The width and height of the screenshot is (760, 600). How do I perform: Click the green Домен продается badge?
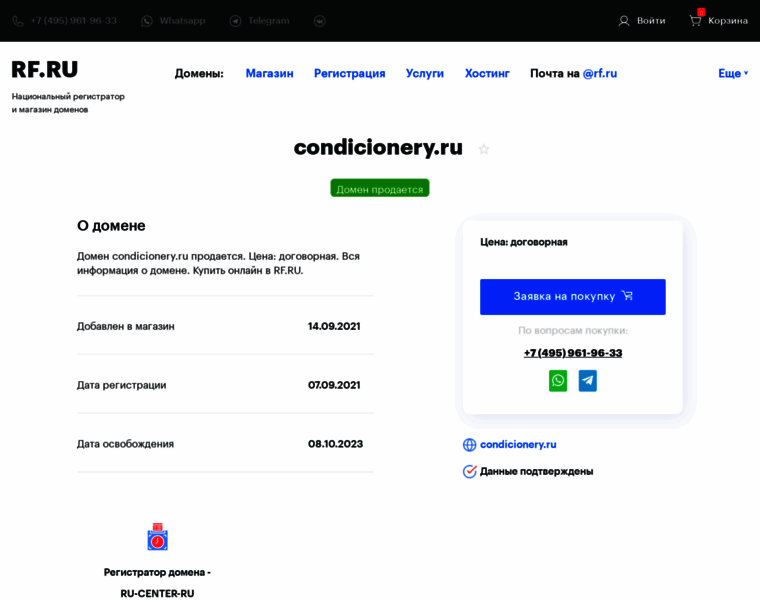[380, 188]
